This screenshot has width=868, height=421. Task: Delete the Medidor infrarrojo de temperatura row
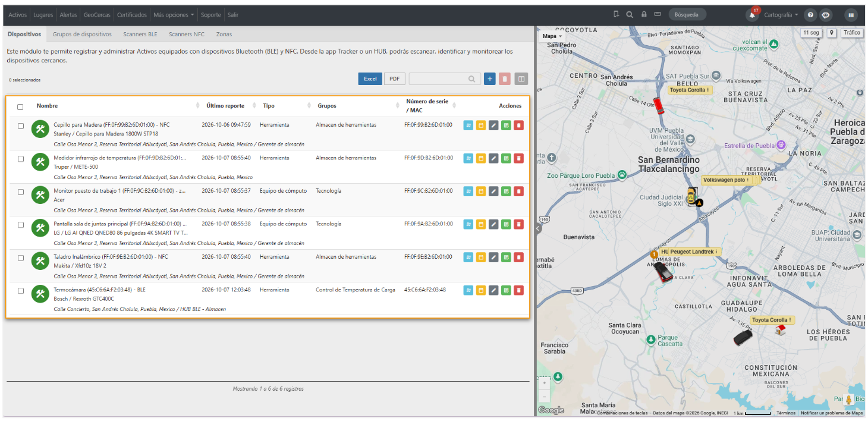pyautogui.click(x=518, y=158)
